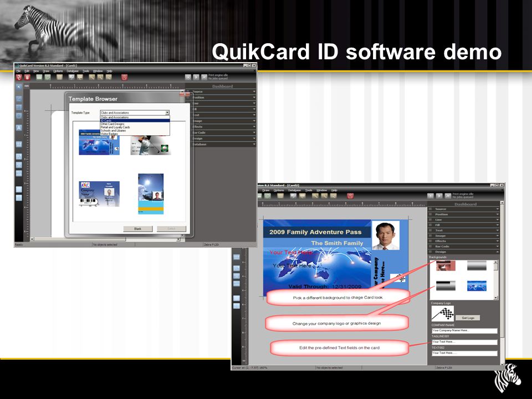Choose Retail and Loyalty Cards template type
The width and height of the screenshot is (532, 399).
point(135,127)
